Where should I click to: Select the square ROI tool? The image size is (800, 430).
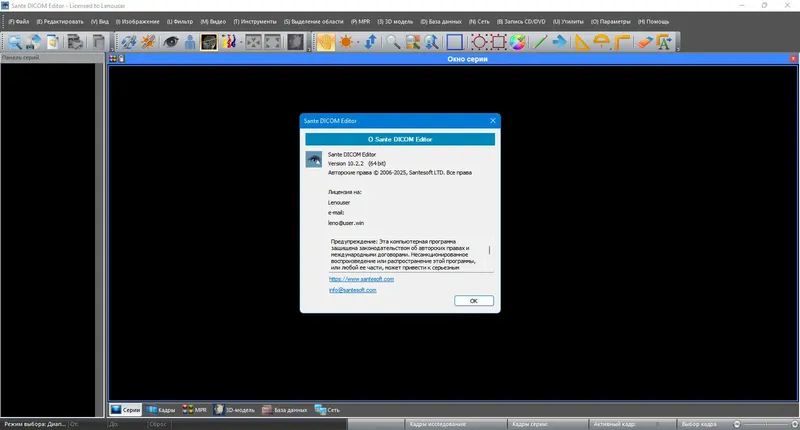click(498, 42)
